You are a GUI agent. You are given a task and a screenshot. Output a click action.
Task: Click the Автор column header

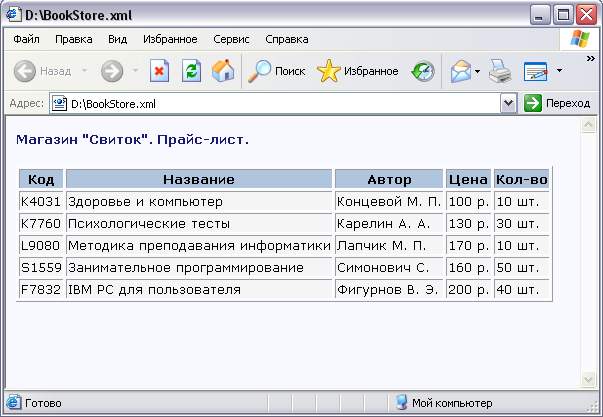[389, 179]
